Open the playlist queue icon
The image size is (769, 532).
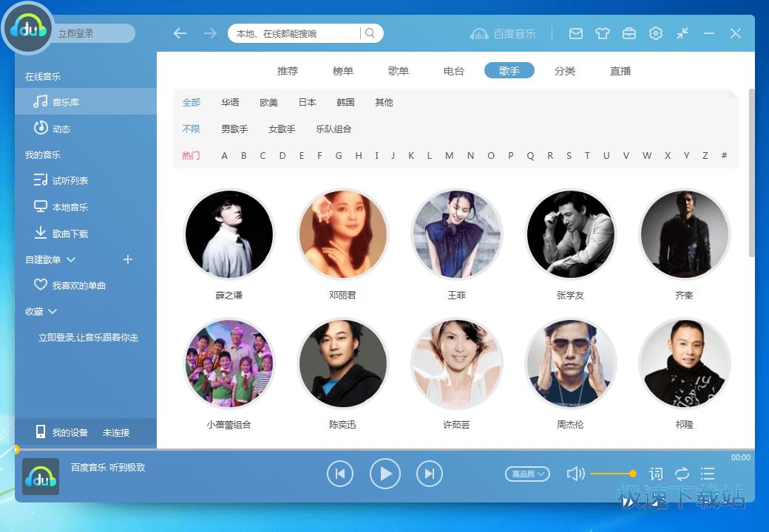(x=708, y=474)
